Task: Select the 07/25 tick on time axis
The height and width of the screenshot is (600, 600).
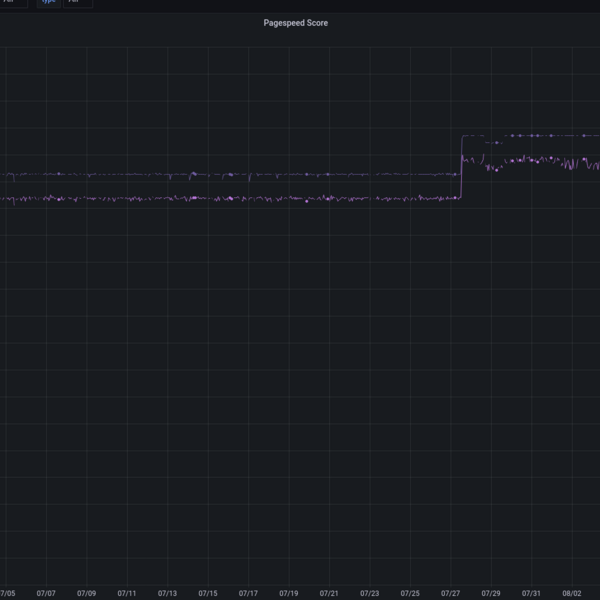Action: (410, 593)
